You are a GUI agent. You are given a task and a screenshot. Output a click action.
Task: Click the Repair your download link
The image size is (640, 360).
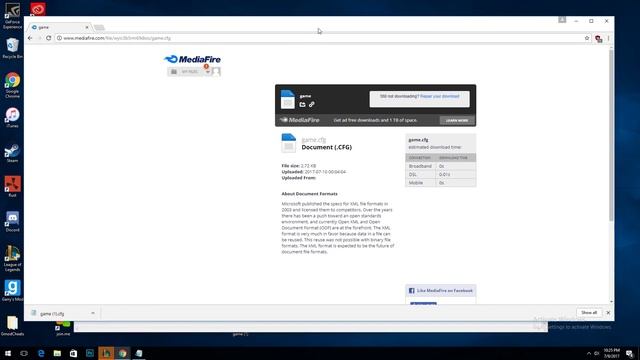click(440, 96)
